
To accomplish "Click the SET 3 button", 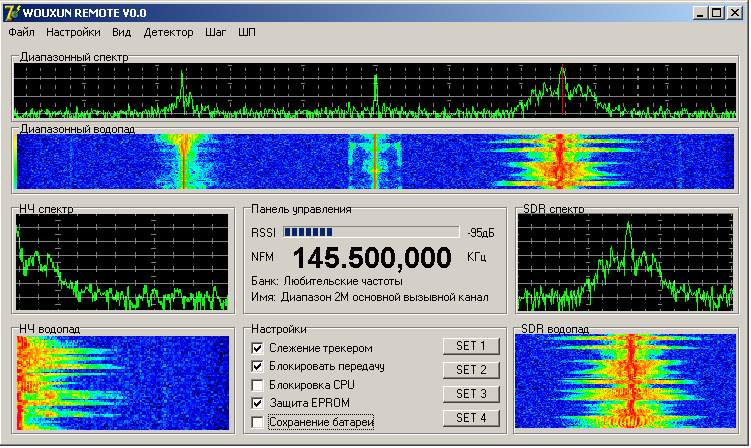I will click(x=471, y=394).
